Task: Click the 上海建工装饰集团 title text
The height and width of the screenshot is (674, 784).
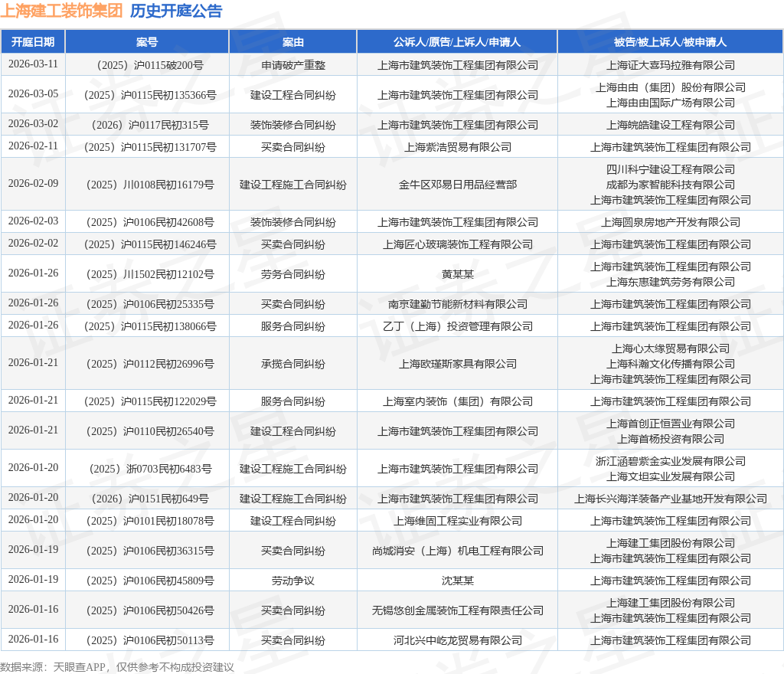Action: 61,11
